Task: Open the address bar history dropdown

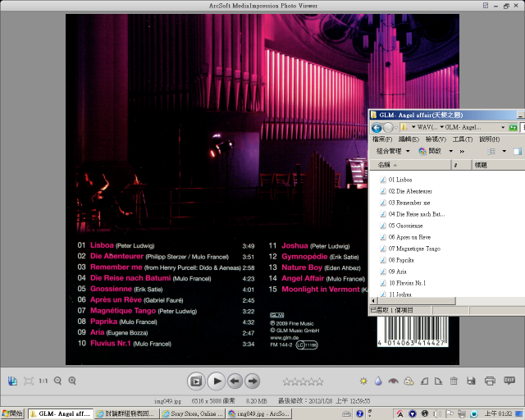Action: pyautogui.click(x=503, y=127)
